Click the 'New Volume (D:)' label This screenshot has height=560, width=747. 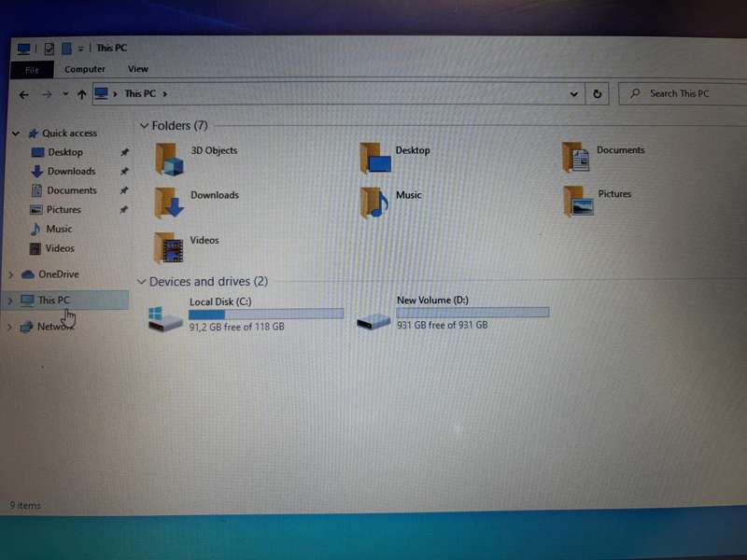tap(432, 301)
